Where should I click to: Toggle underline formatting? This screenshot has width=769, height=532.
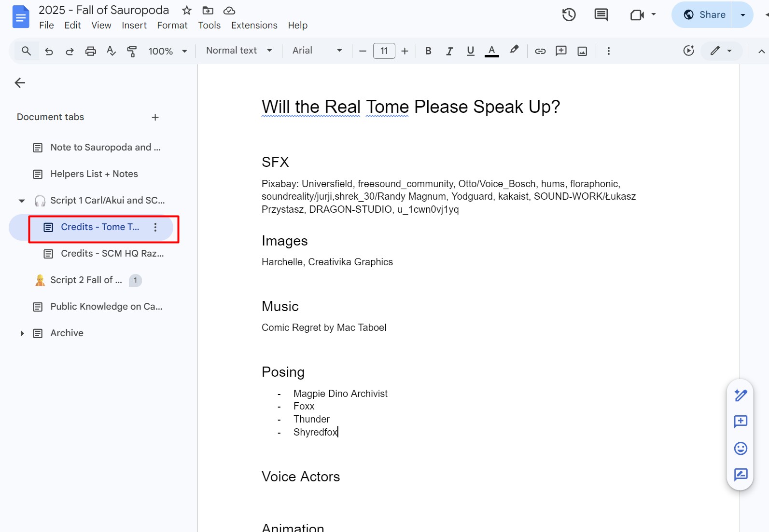point(470,51)
